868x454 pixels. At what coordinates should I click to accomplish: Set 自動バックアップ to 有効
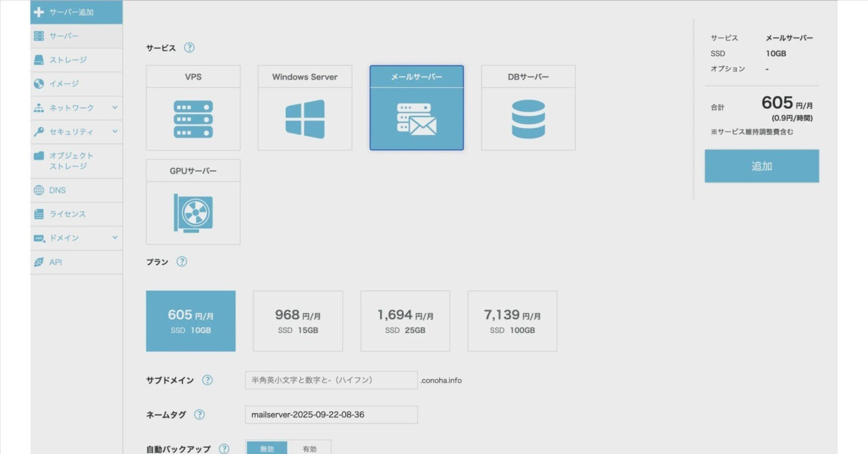pos(310,448)
